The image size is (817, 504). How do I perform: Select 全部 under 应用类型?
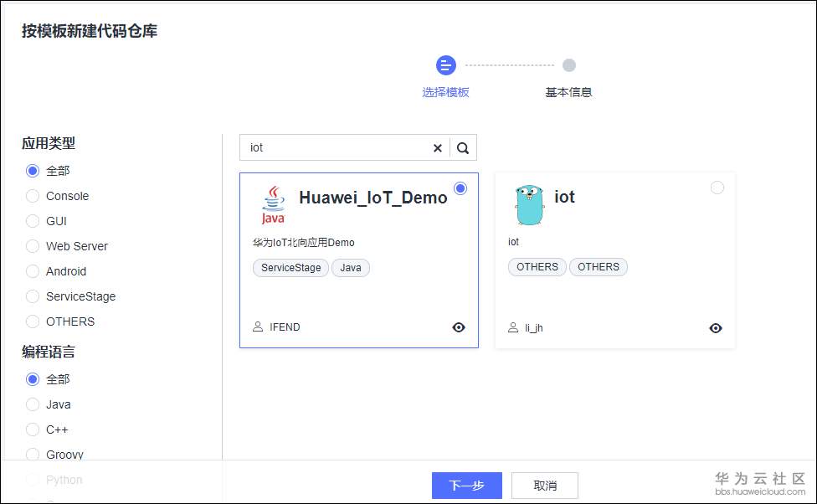tap(33, 171)
